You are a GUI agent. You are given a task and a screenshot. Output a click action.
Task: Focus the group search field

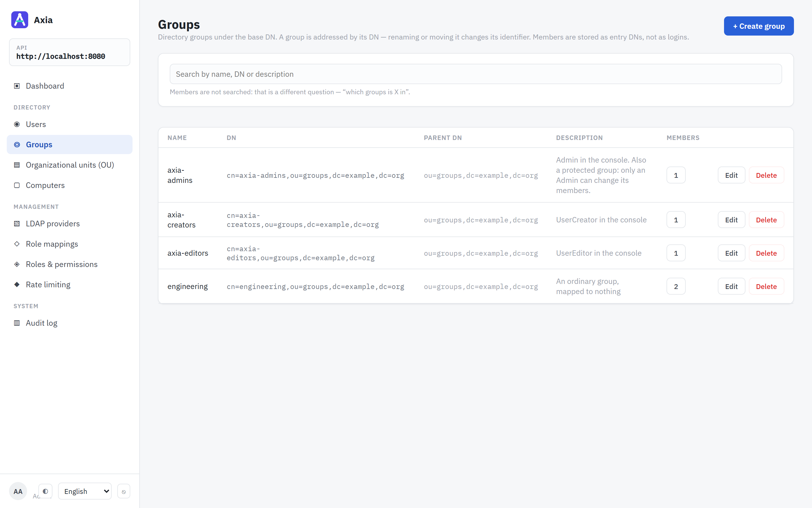coord(475,74)
